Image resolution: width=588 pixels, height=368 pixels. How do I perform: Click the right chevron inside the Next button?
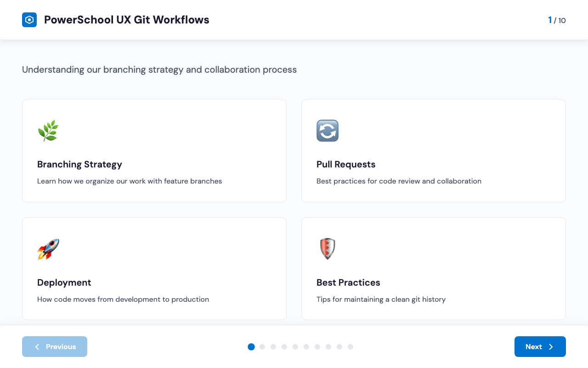coord(551,346)
